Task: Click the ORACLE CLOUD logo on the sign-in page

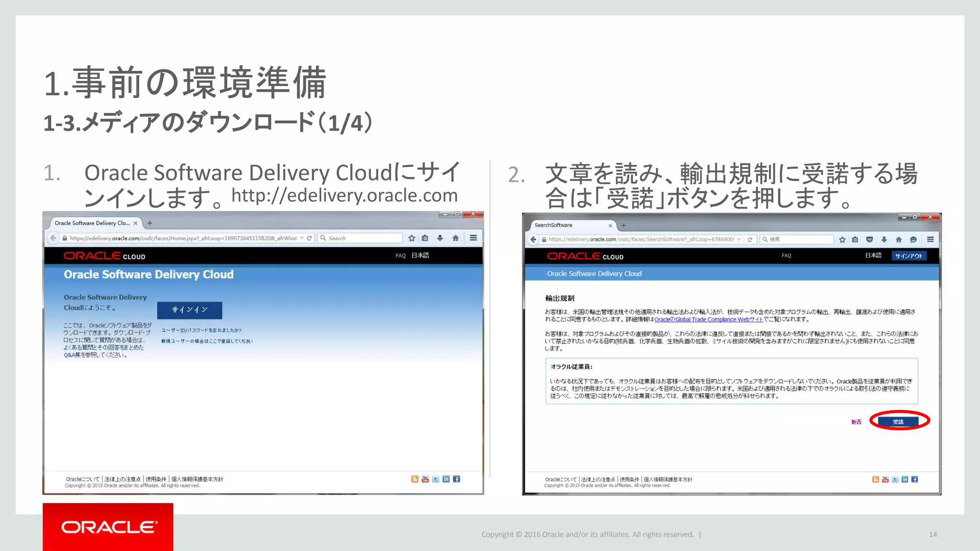Action: (x=105, y=256)
